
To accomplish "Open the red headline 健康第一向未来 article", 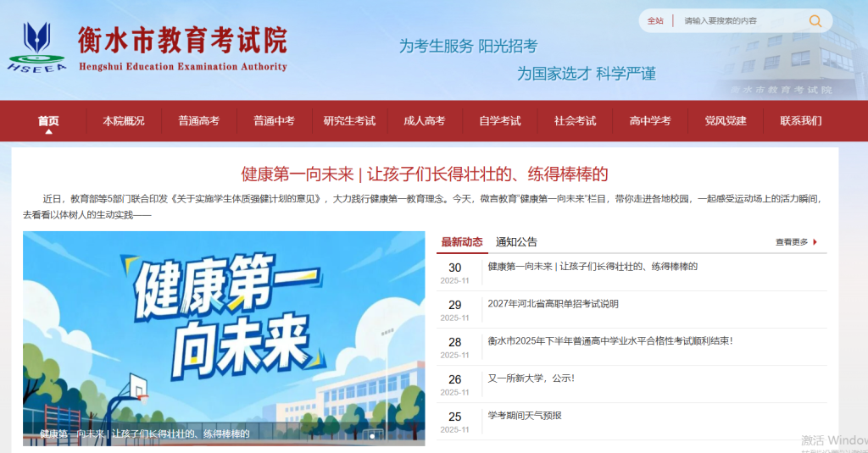I will pos(425,174).
